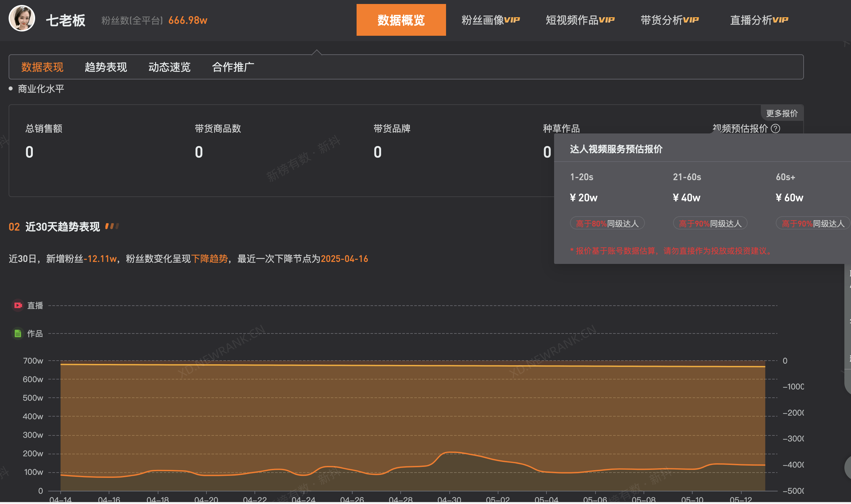Click the question mark beside 视频预估报价

point(775,129)
